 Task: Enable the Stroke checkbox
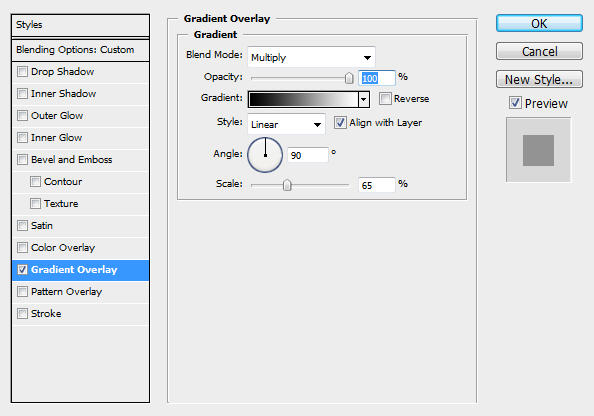22,313
